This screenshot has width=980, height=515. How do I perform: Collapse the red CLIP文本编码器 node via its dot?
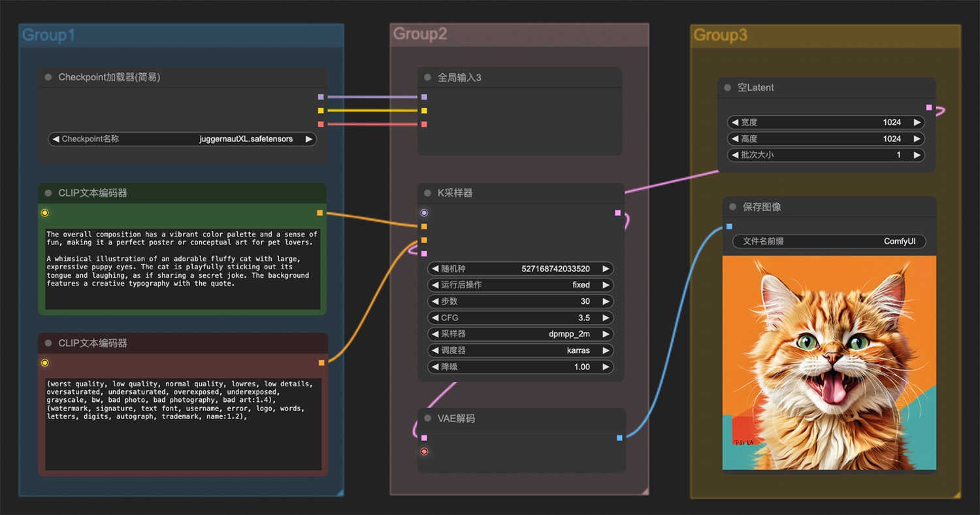click(x=48, y=343)
